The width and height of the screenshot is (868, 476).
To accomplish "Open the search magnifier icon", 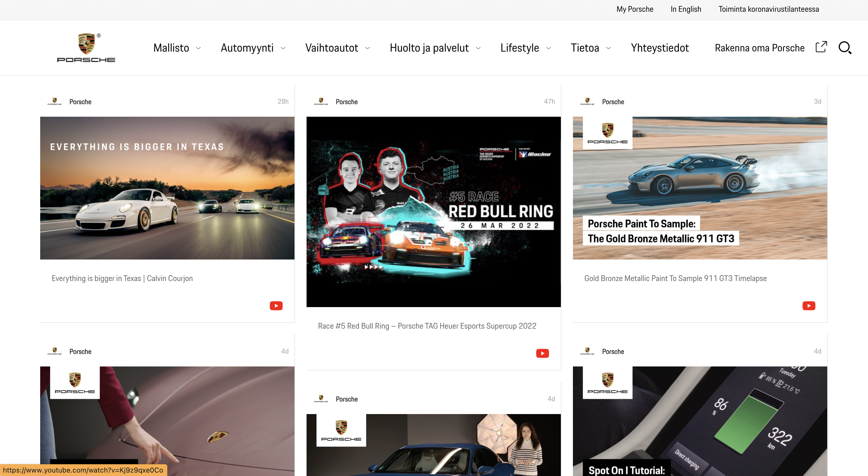I will point(845,48).
